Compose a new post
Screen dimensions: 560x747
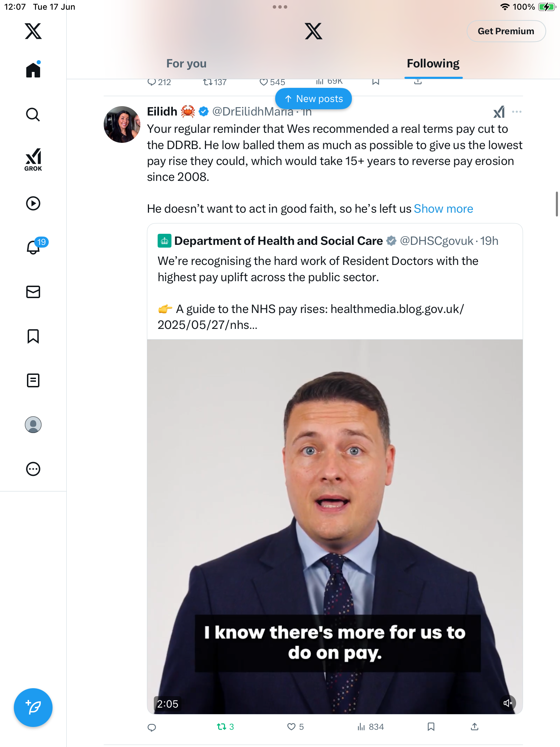[x=33, y=708]
